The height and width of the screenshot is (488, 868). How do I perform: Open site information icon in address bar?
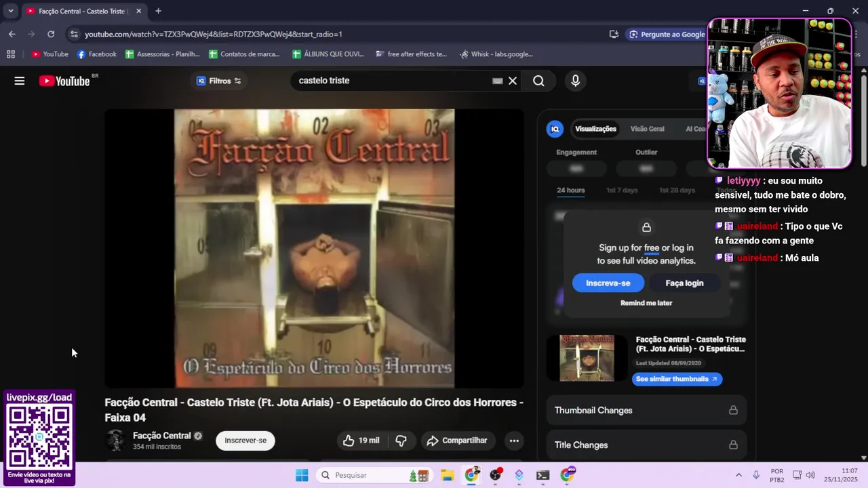[x=74, y=34]
